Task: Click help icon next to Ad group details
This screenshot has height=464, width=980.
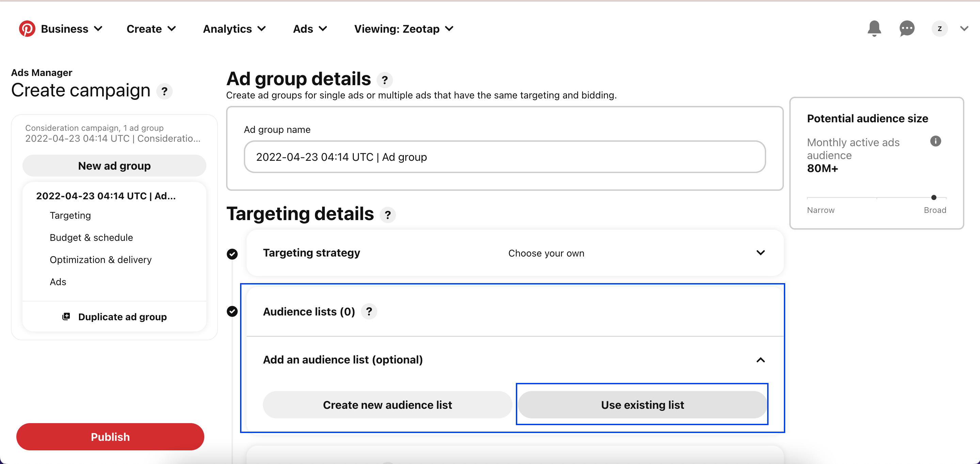Action: 385,80
